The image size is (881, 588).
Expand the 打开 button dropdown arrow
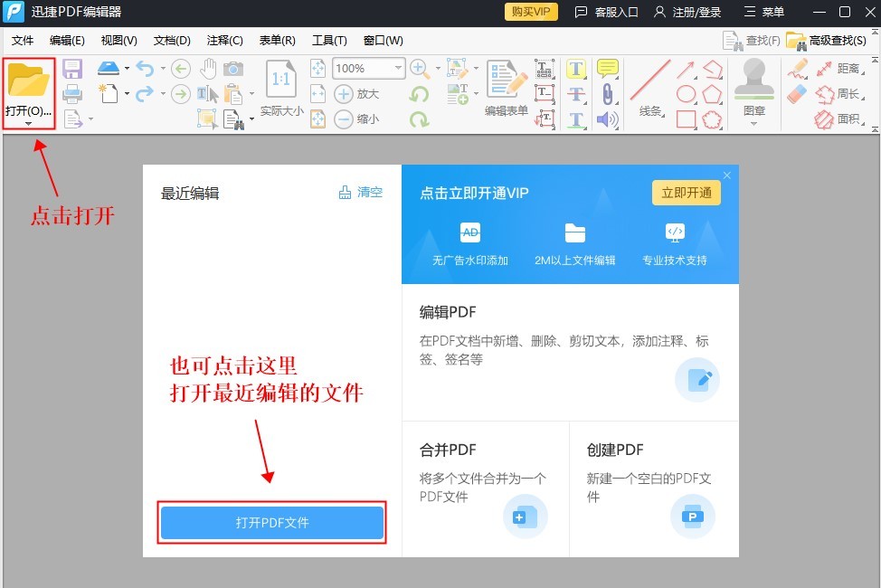tap(29, 123)
